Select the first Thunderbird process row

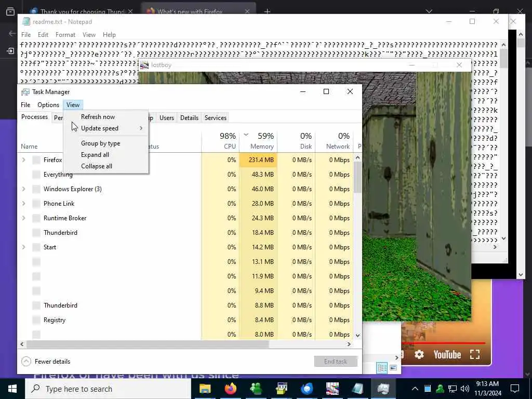tap(185, 233)
